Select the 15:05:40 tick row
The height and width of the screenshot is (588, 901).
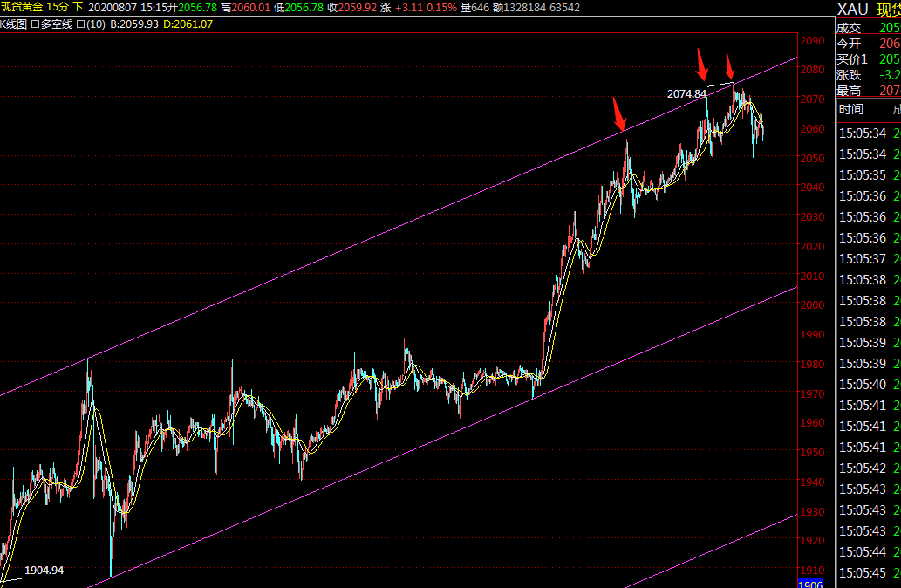[x=868, y=384]
